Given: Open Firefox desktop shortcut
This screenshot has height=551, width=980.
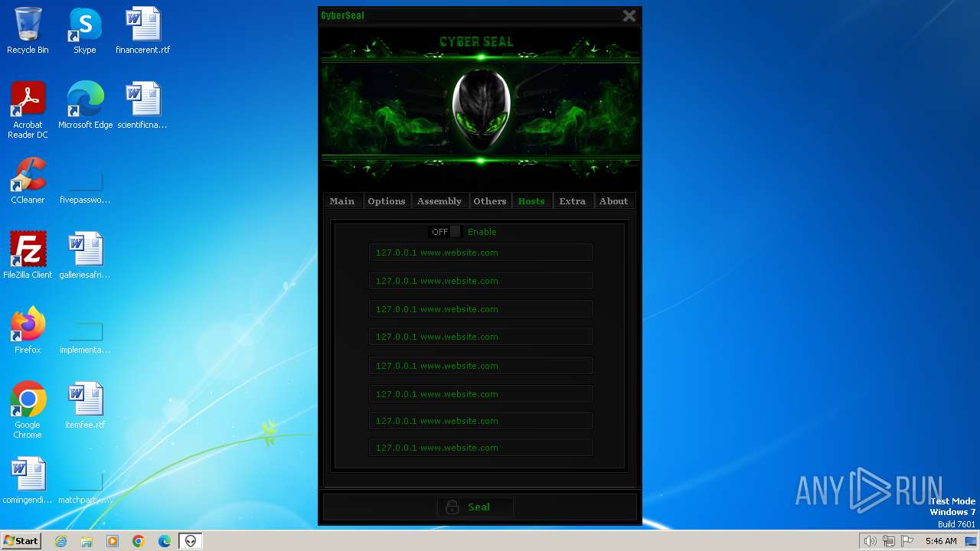Looking at the screenshot, I should click(x=28, y=331).
